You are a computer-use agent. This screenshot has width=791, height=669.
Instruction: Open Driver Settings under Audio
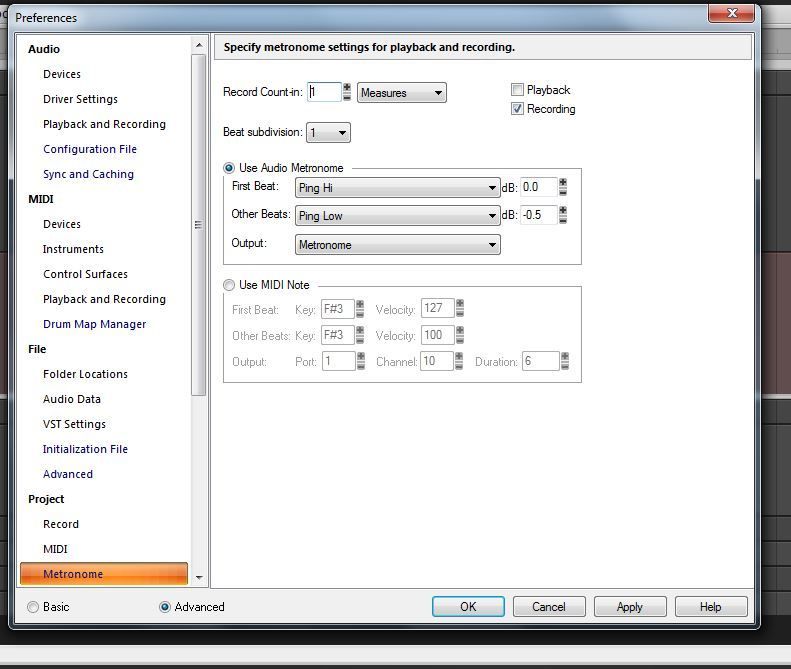point(80,99)
